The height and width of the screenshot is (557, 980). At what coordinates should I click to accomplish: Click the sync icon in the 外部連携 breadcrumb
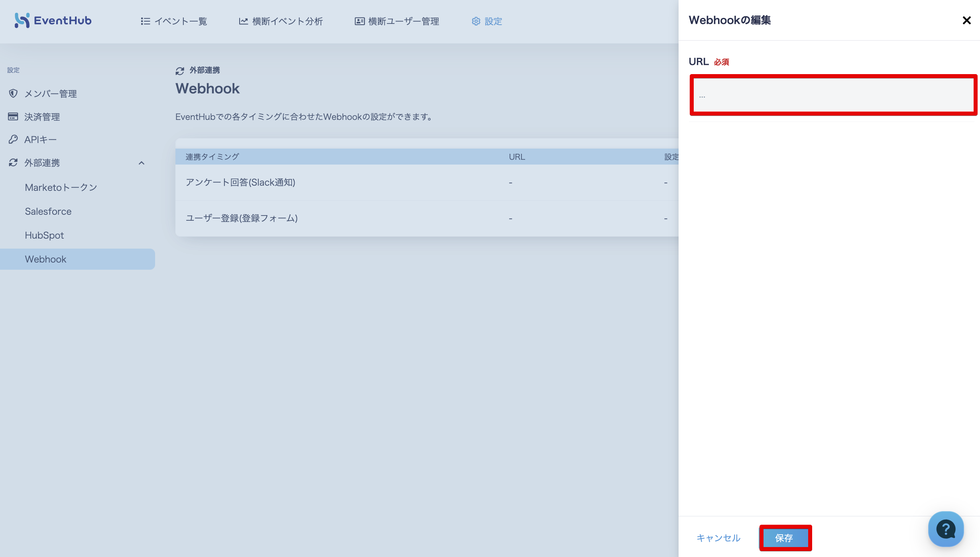[x=180, y=71]
